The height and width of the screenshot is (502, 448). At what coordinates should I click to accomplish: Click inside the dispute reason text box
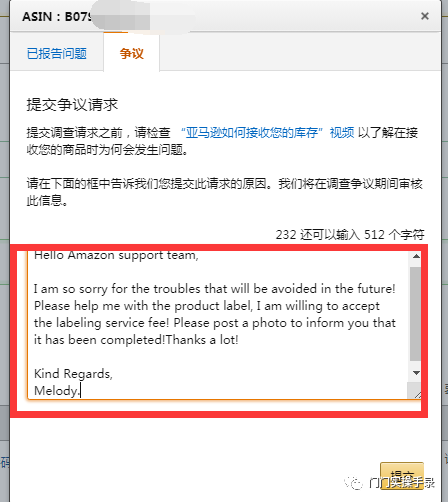pyautogui.click(x=219, y=325)
